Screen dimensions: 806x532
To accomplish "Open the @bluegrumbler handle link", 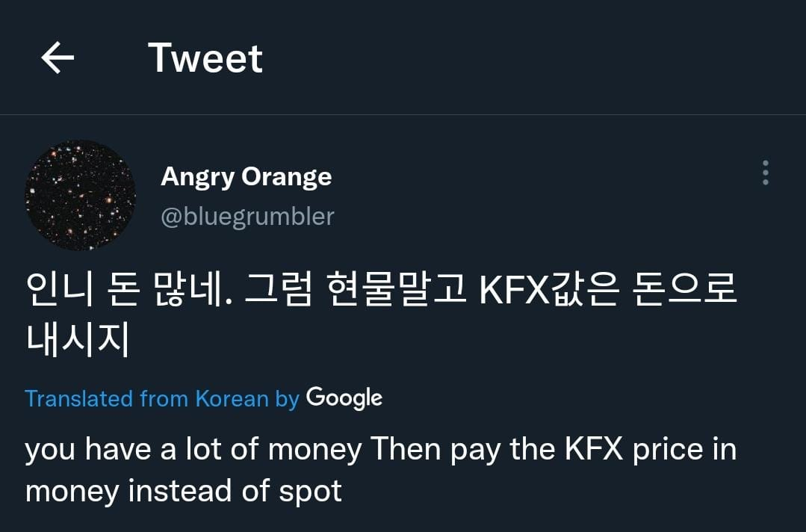I will click(247, 217).
